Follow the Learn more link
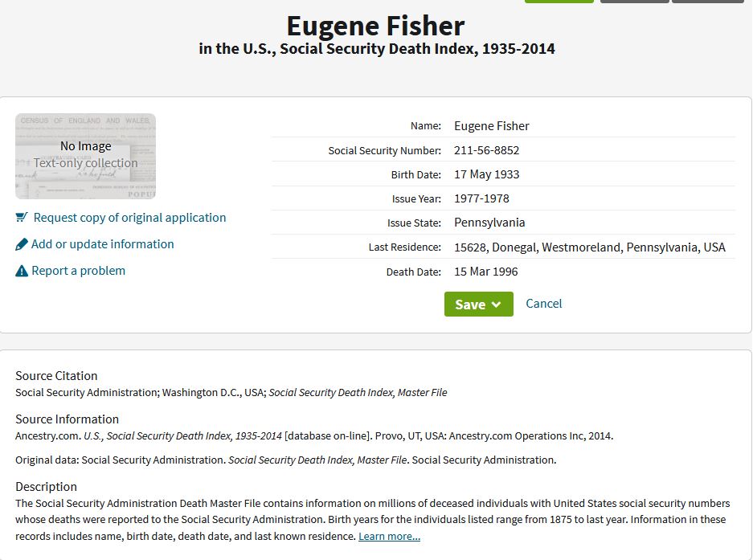 (389, 537)
